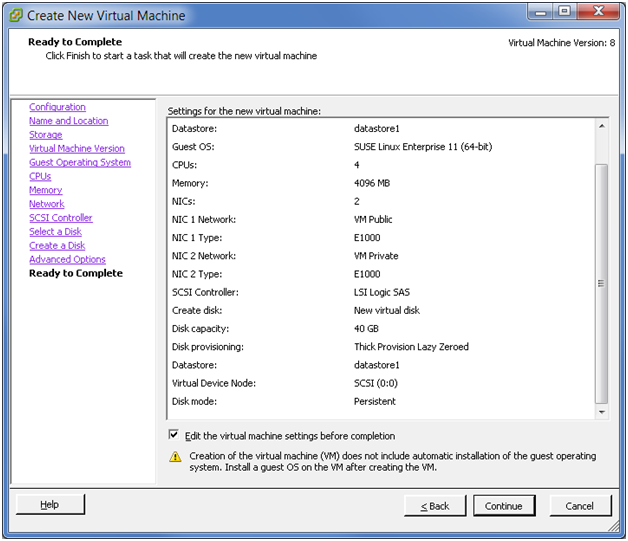Select the 'LSI Logic SAS' controller value

pyautogui.click(x=382, y=292)
